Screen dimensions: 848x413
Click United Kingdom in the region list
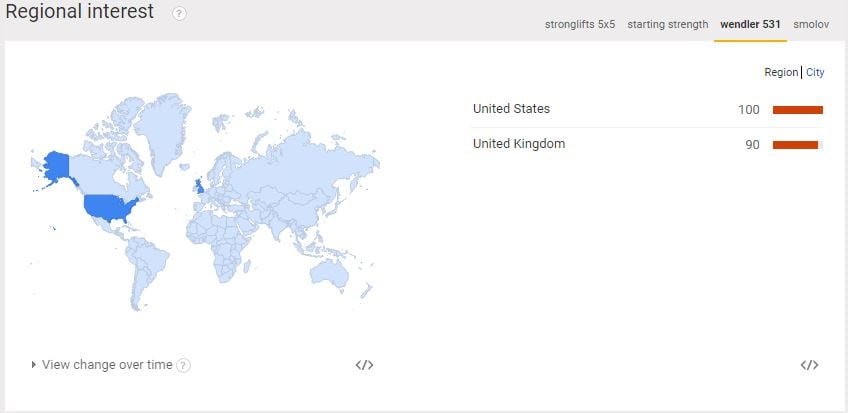(x=518, y=144)
